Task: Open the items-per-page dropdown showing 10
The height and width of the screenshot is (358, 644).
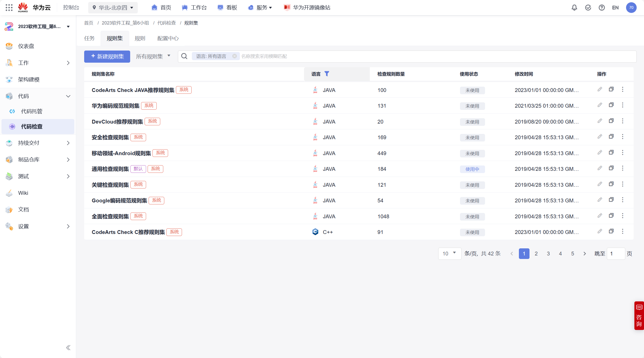Action: point(449,253)
